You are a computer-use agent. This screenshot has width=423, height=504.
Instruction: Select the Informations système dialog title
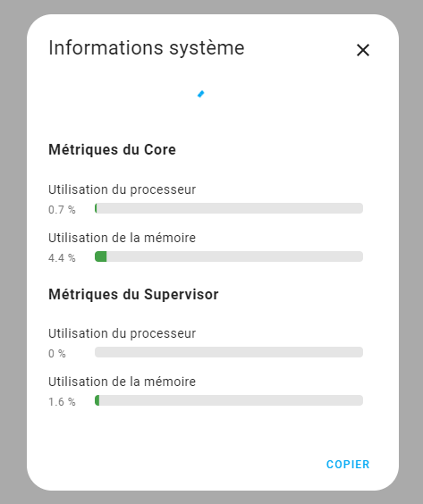[x=147, y=48]
